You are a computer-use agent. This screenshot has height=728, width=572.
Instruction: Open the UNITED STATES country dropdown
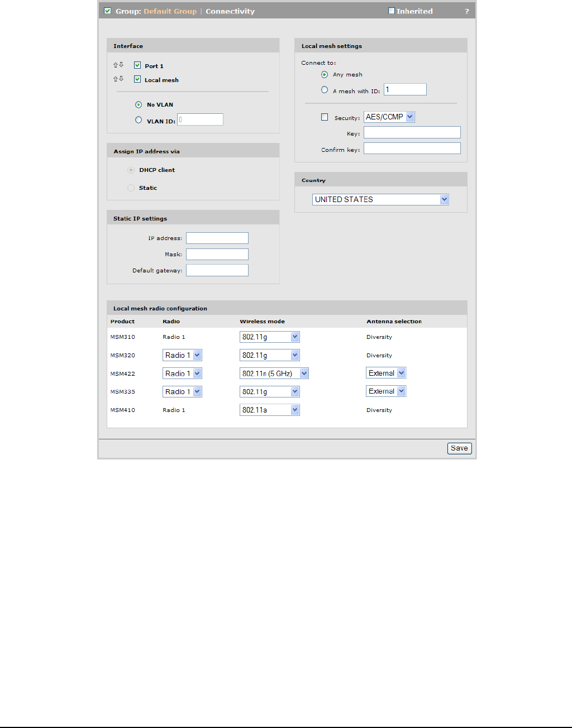pyautogui.click(x=381, y=199)
